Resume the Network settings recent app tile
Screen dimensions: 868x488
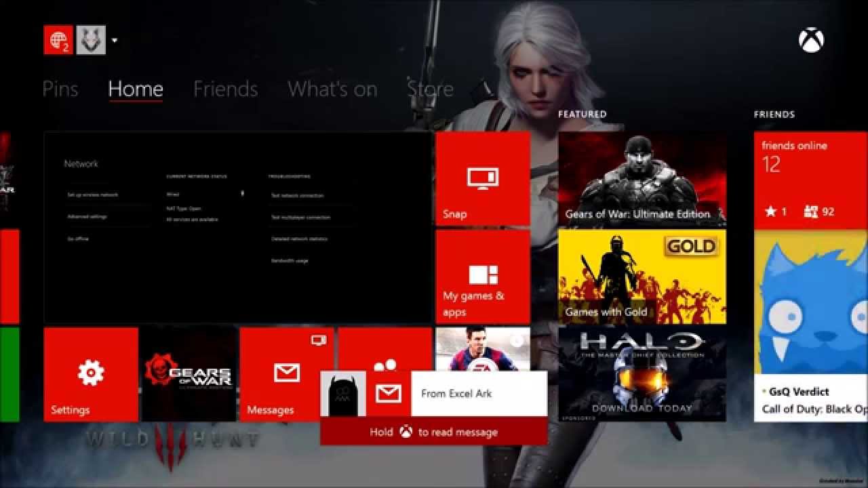click(x=238, y=227)
